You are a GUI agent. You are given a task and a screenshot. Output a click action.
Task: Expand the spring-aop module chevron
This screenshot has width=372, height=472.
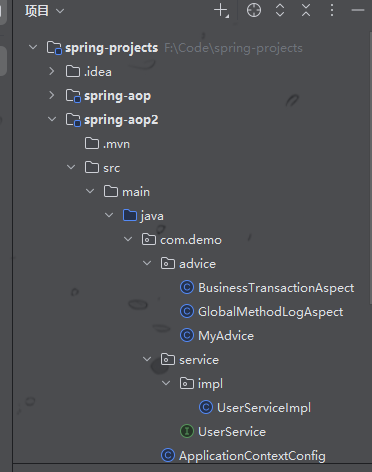click(52, 95)
